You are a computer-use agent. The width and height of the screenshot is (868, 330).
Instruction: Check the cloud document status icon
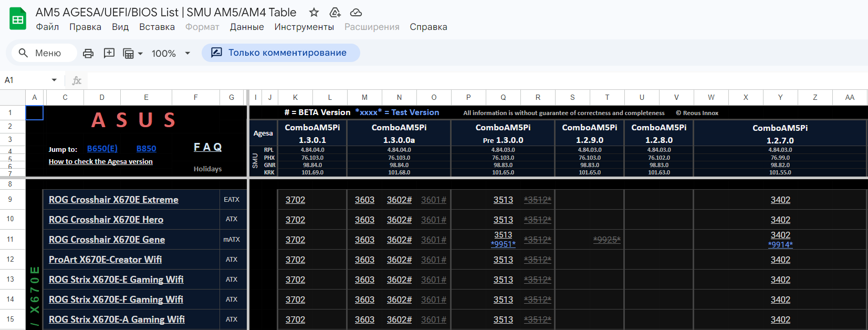pos(356,12)
